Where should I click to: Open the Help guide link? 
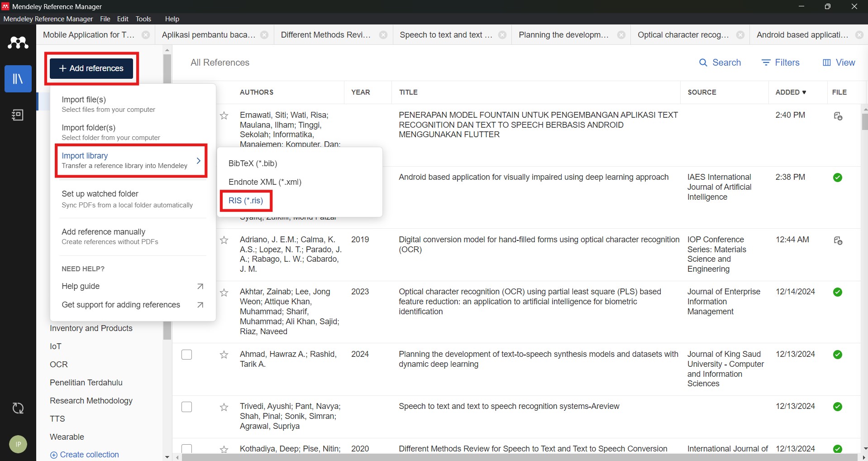133,286
